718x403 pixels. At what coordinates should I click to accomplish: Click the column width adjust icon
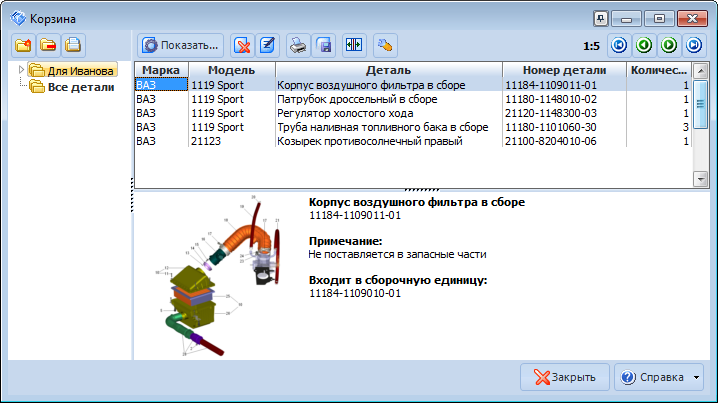click(352, 45)
